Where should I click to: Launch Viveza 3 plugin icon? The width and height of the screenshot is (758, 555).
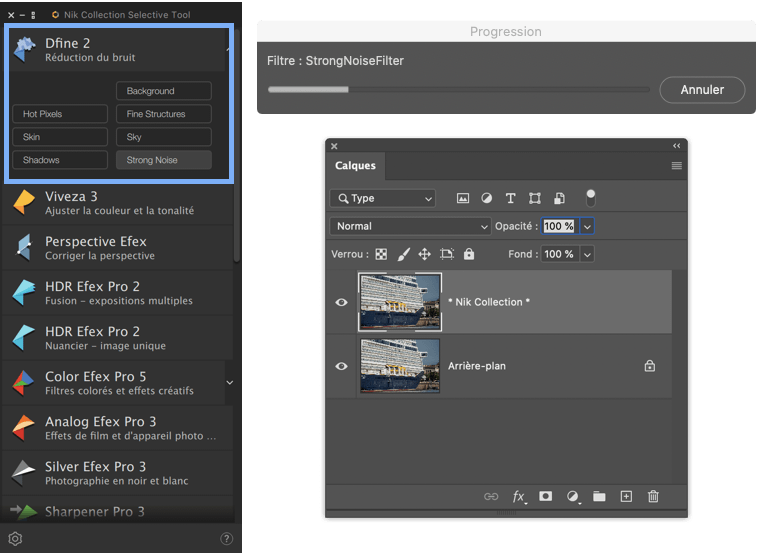24,202
